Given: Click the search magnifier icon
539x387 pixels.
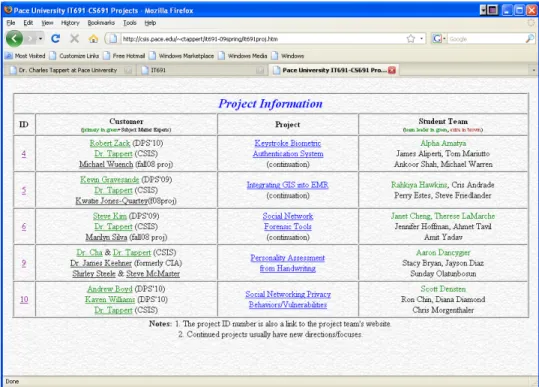Looking at the screenshot, I should coord(530,38).
